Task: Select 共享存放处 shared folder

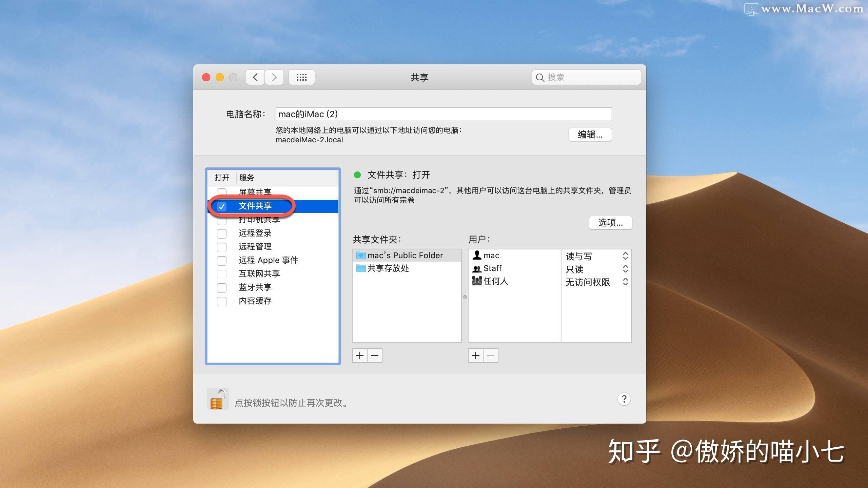Action: pyautogui.click(x=388, y=268)
